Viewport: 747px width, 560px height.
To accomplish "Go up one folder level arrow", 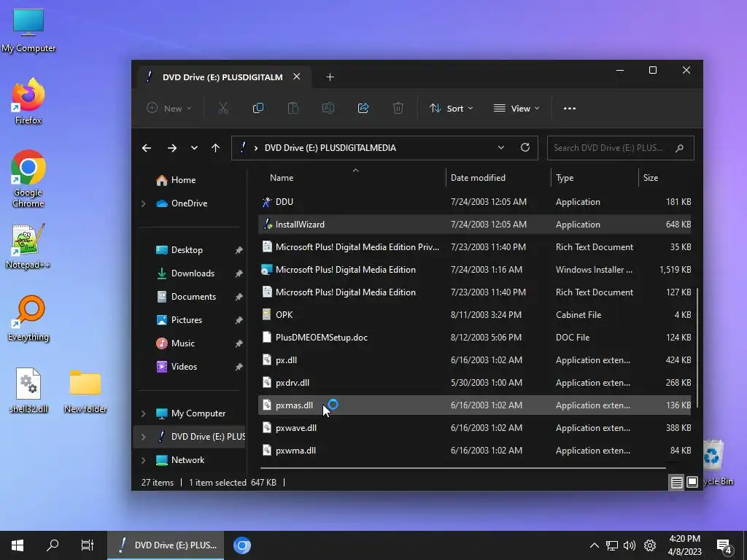I will [215, 148].
